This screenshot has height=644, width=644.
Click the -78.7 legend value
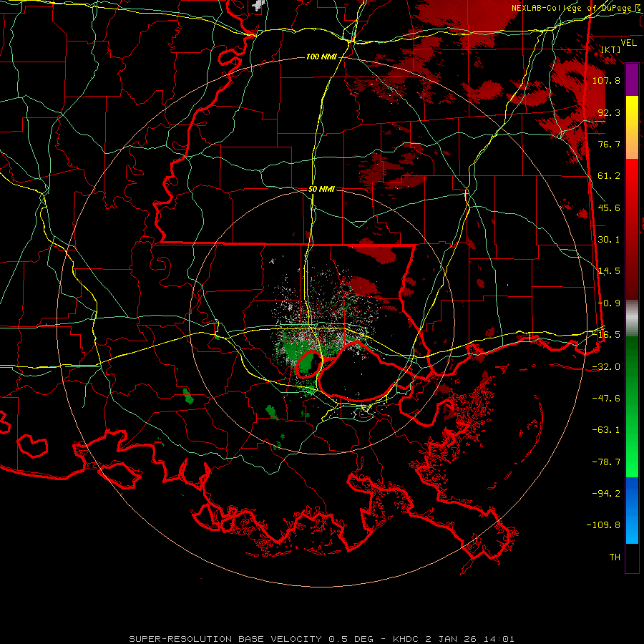tap(606, 462)
